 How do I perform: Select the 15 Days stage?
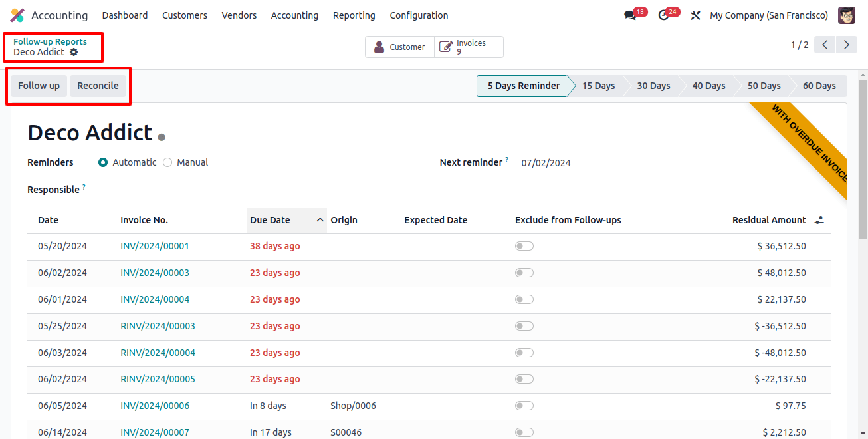[x=598, y=86]
